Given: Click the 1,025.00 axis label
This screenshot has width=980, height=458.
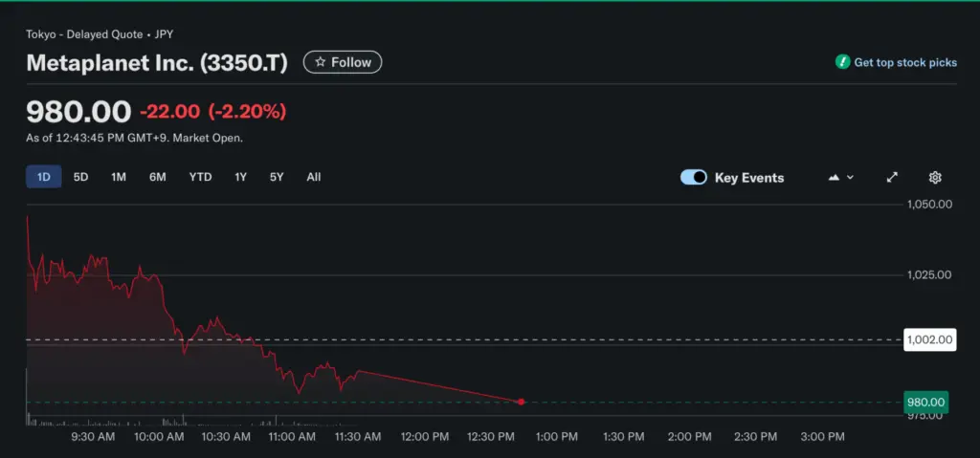Looking at the screenshot, I should (929, 274).
